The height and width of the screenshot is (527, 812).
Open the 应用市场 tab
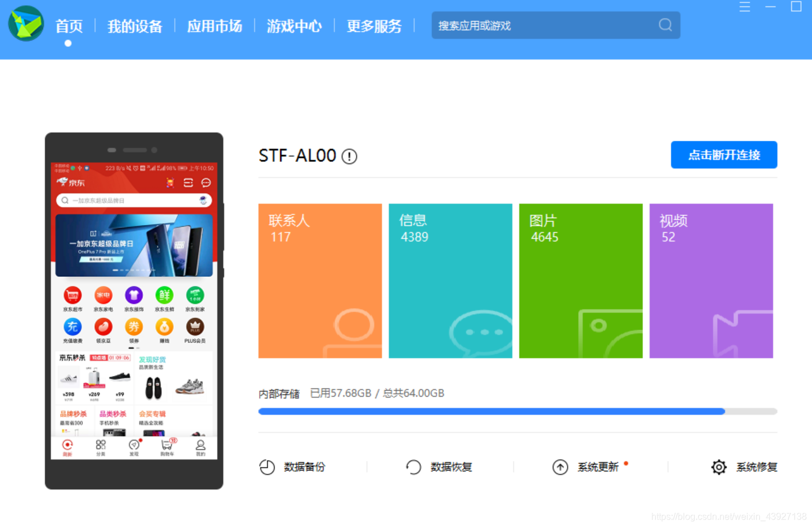pyautogui.click(x=214, y=26)
